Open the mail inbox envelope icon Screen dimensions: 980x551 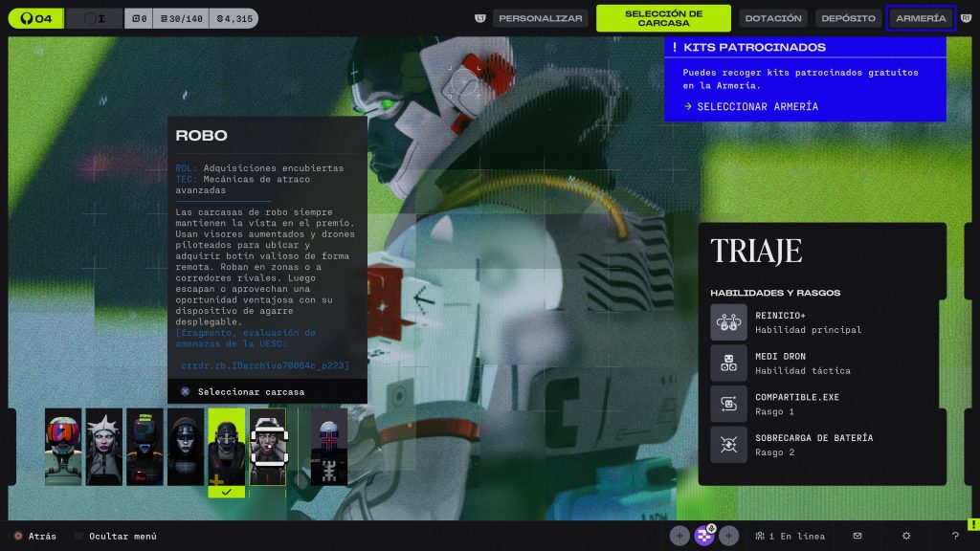(x=857, y=536)
